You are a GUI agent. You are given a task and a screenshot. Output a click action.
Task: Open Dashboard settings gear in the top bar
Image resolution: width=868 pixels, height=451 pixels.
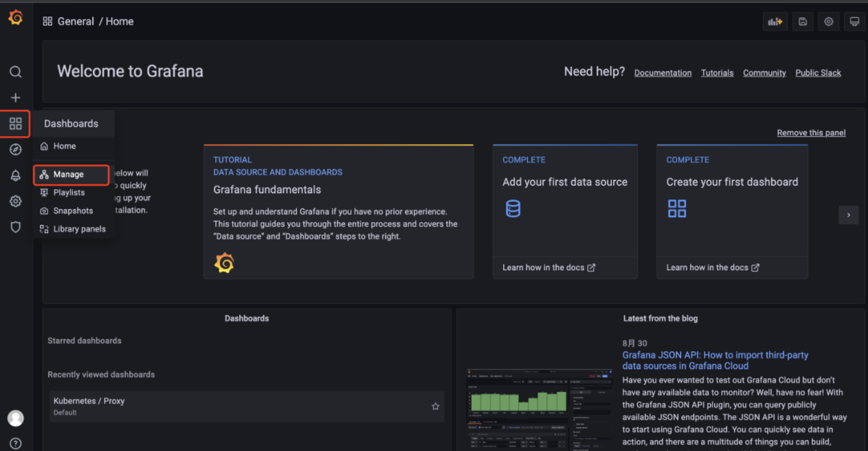click(829, 21)
